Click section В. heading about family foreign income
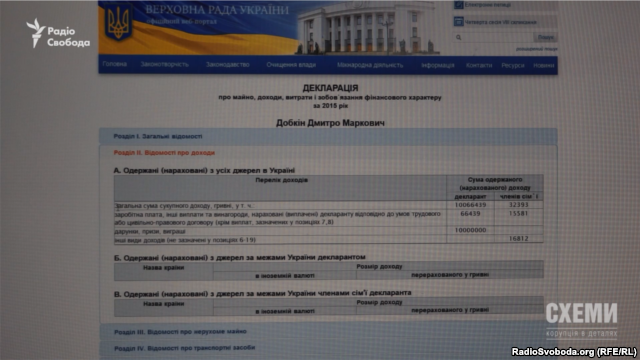The height and width of the screenshot is (360, 640). (x=262, y=293)
